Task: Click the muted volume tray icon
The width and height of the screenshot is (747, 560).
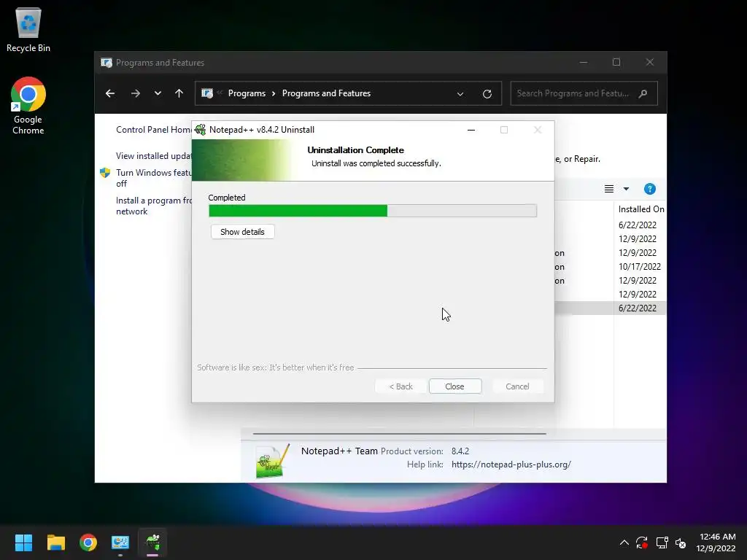Action: click(x=681, y=542)
